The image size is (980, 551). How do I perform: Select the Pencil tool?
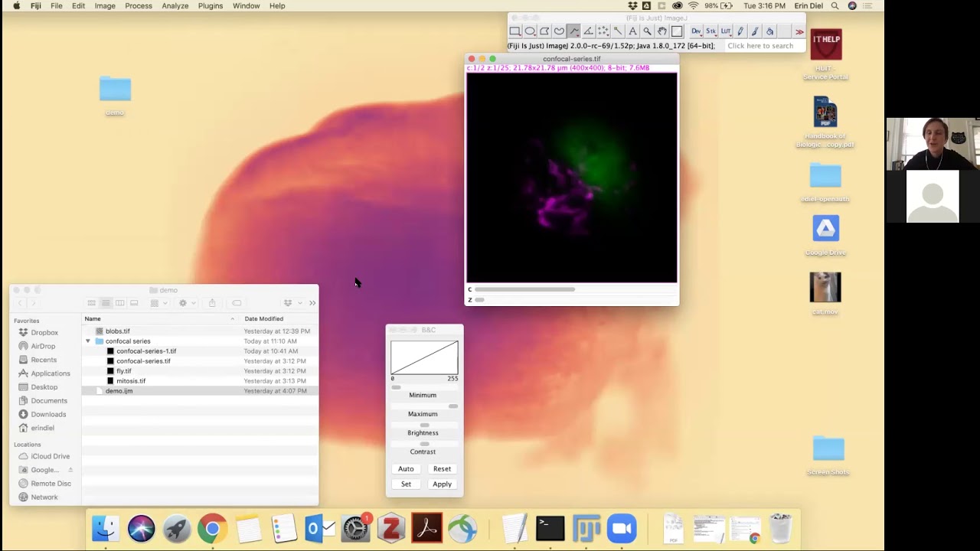point(740,31)
